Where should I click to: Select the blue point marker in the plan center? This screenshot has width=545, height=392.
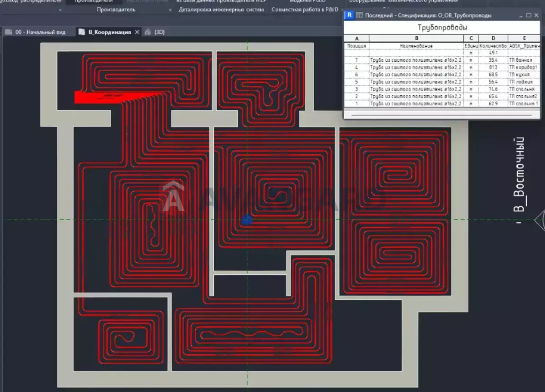tap(247, 220)
